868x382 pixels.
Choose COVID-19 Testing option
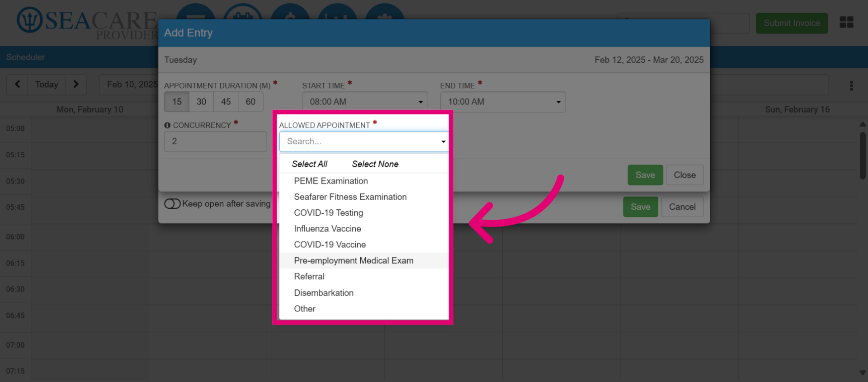point(364,212)
